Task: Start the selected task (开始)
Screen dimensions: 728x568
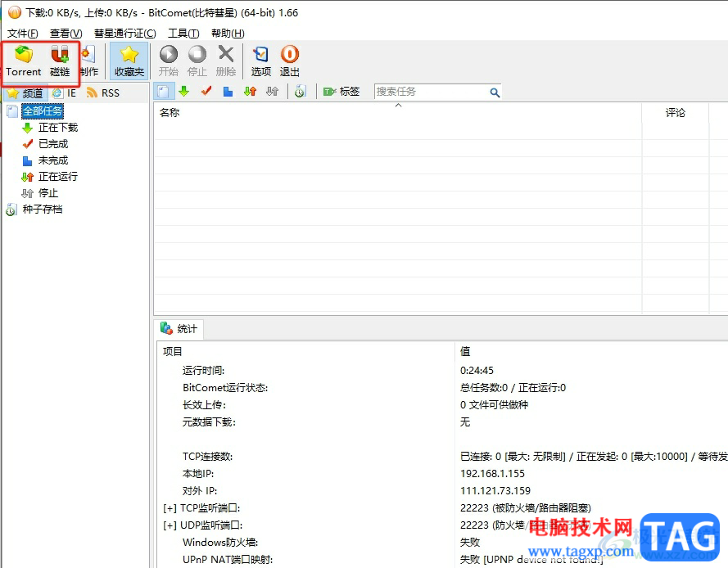Action: (169, 61)
